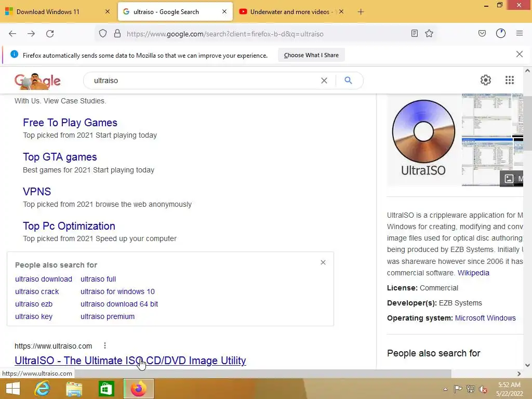Open more options for ultraiso.com result
532x399 pixels.
pos(105,345)
